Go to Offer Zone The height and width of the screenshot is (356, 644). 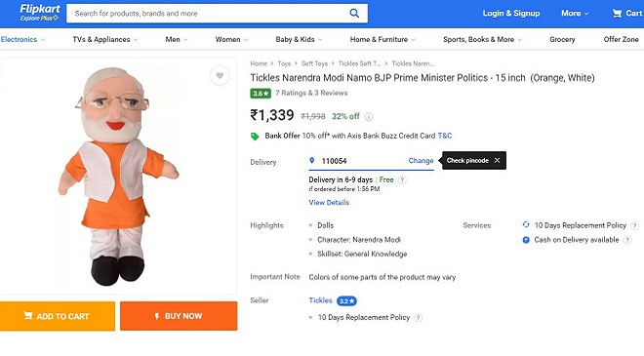(x=621, y=39)
